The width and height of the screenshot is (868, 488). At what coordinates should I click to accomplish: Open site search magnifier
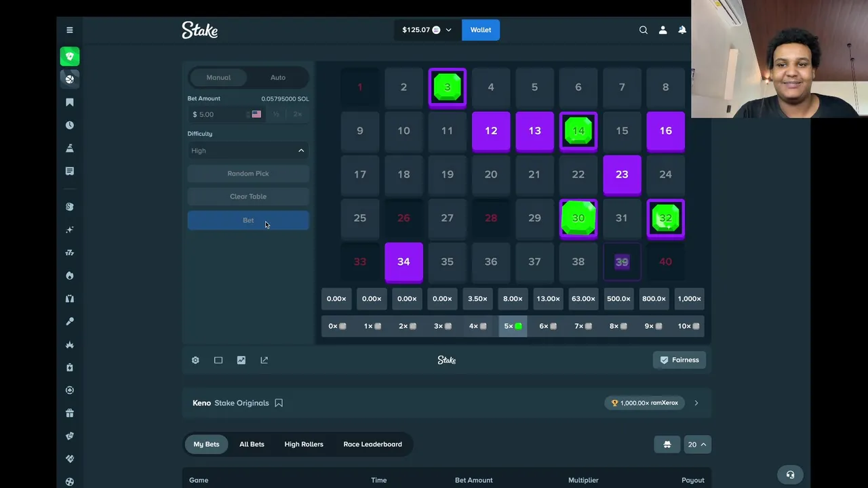click(x=644, y=30)
